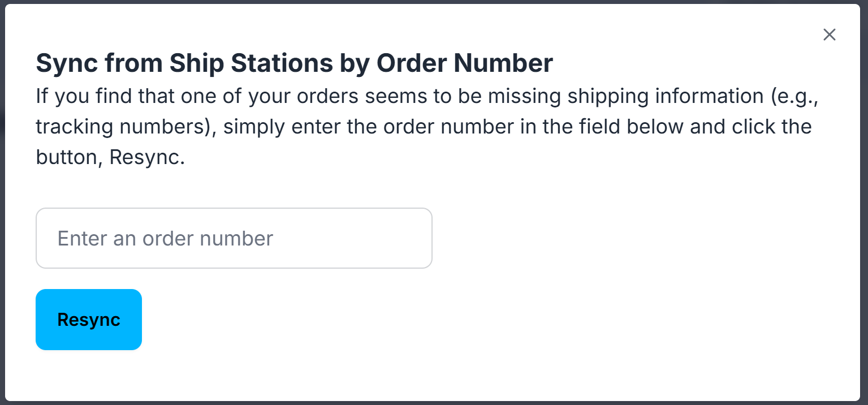Click the X icon in the modal corner
The width and height of the screenshot is (868, 405).
(829, 35)
